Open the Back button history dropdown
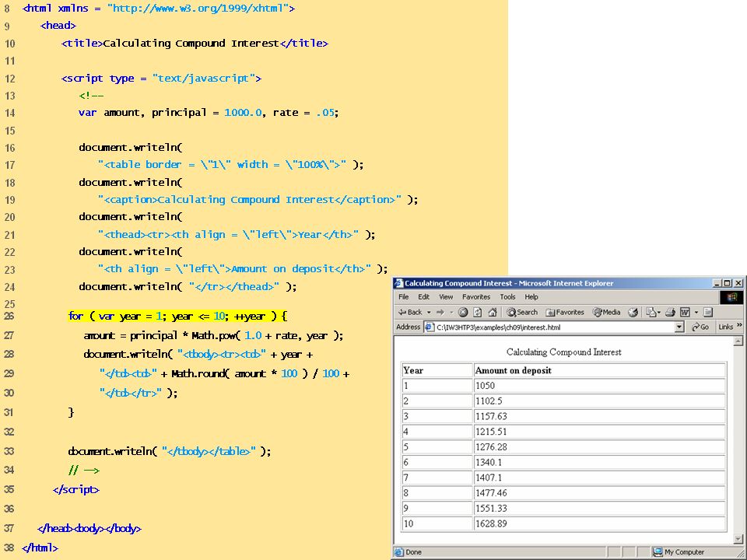 click(x=428, y=313)
